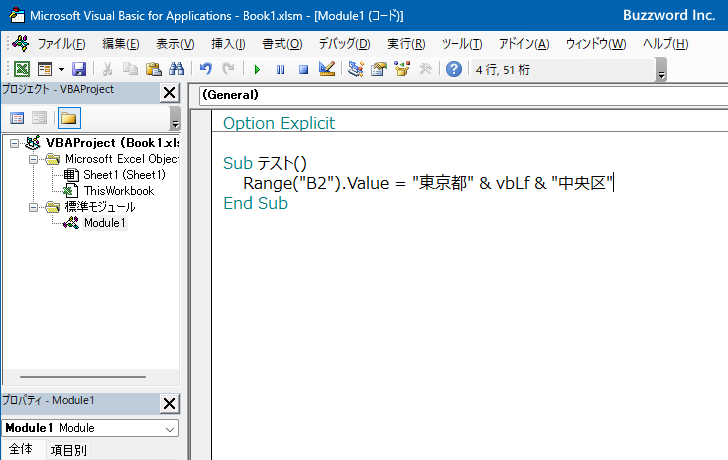Open Find with binoculars icon
Screen dimensions: 728x460
click(176, 69)
